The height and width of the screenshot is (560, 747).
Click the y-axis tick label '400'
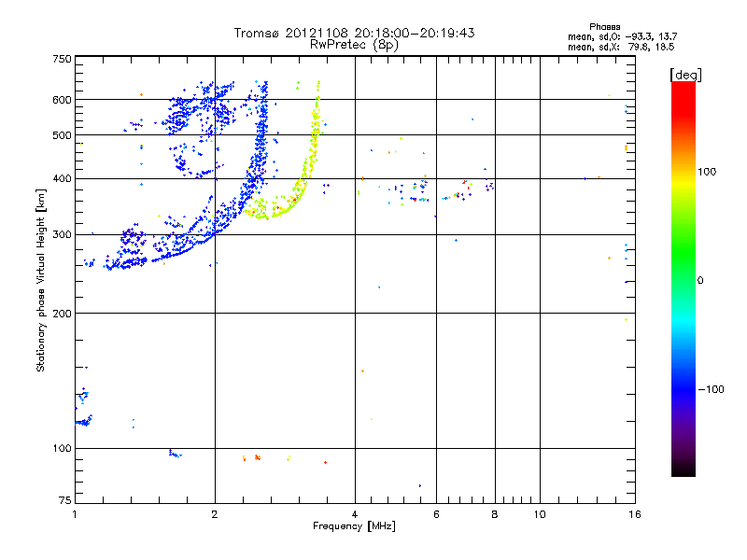62,178
